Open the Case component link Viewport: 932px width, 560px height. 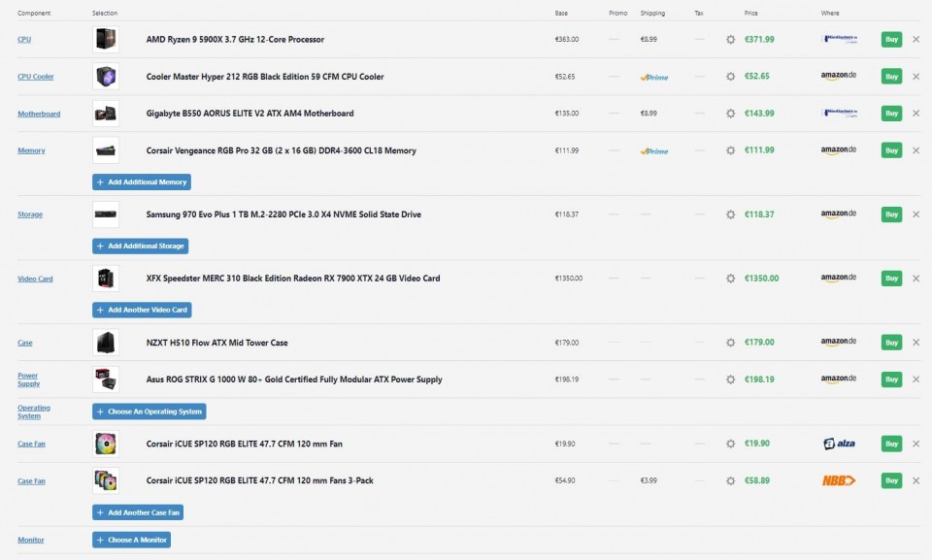tap(25, 343)
